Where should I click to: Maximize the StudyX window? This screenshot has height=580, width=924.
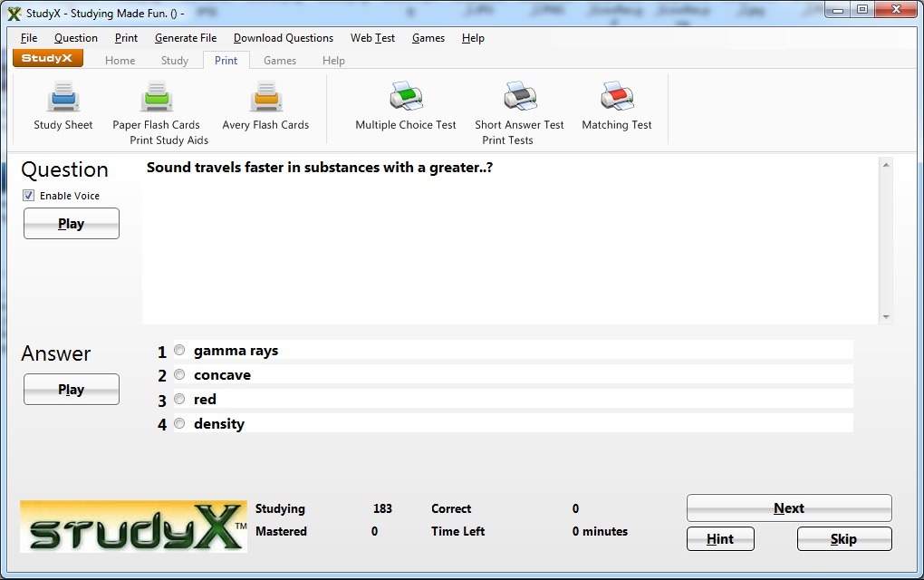(862, 10)
